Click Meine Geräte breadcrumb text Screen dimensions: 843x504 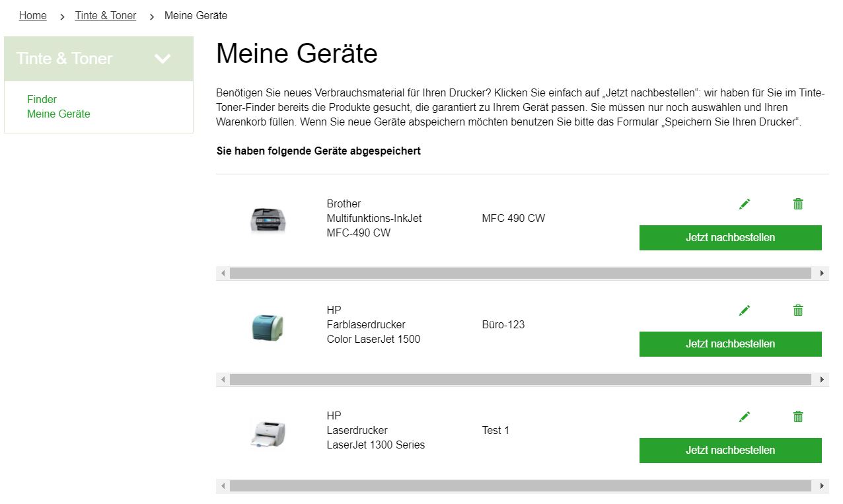[196, 15]
